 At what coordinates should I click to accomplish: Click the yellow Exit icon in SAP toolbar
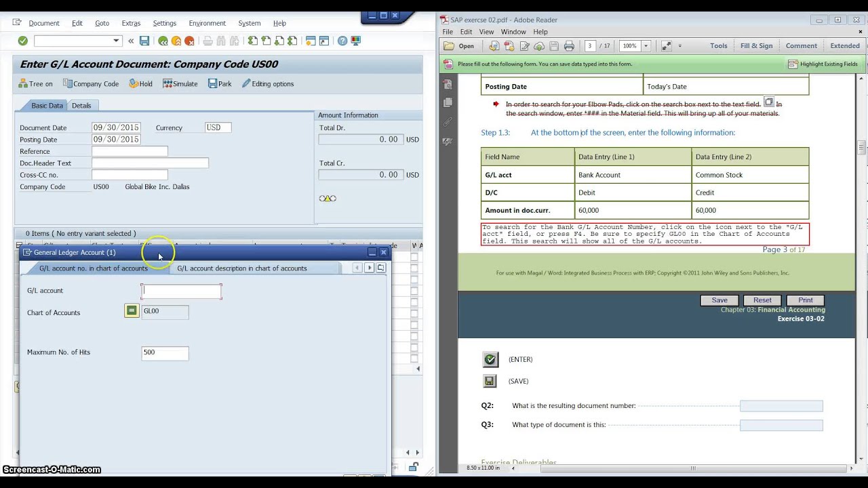pos(176,41)
